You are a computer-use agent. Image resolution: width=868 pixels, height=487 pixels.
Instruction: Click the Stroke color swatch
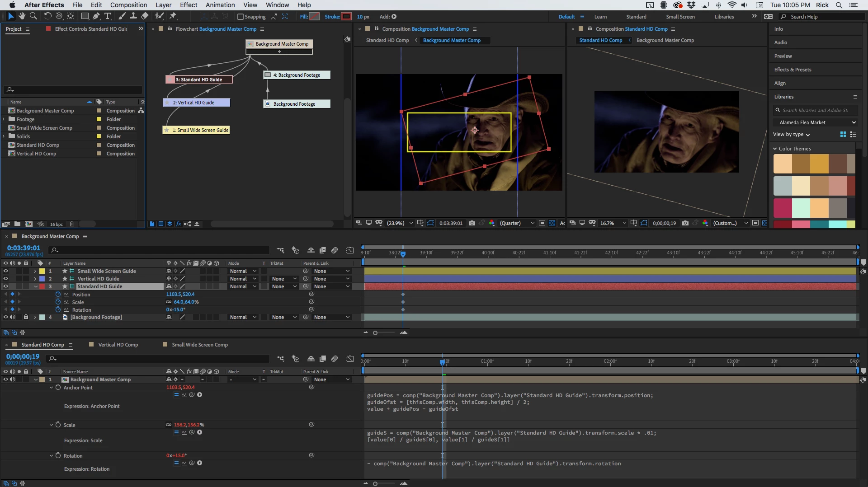pos(346,17)
